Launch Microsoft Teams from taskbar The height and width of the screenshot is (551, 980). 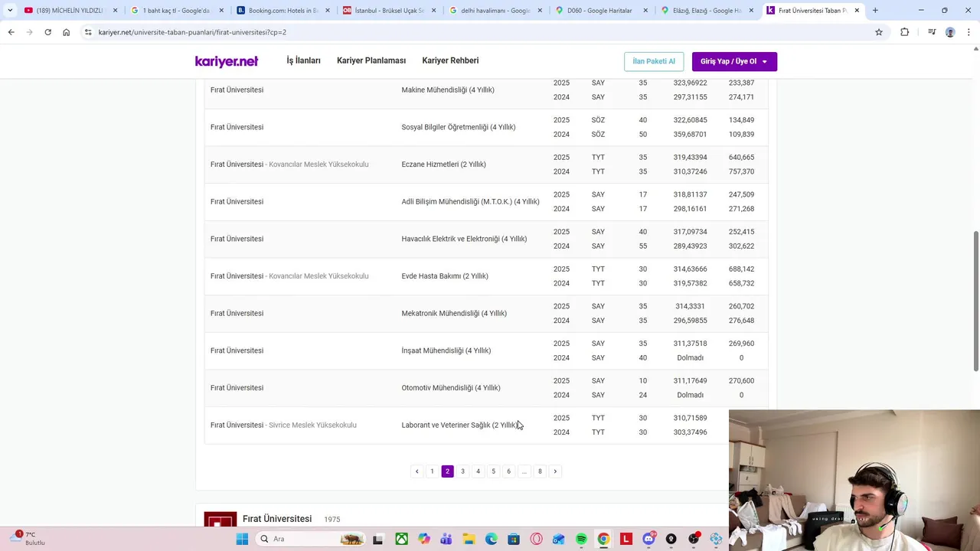(446, 539)
